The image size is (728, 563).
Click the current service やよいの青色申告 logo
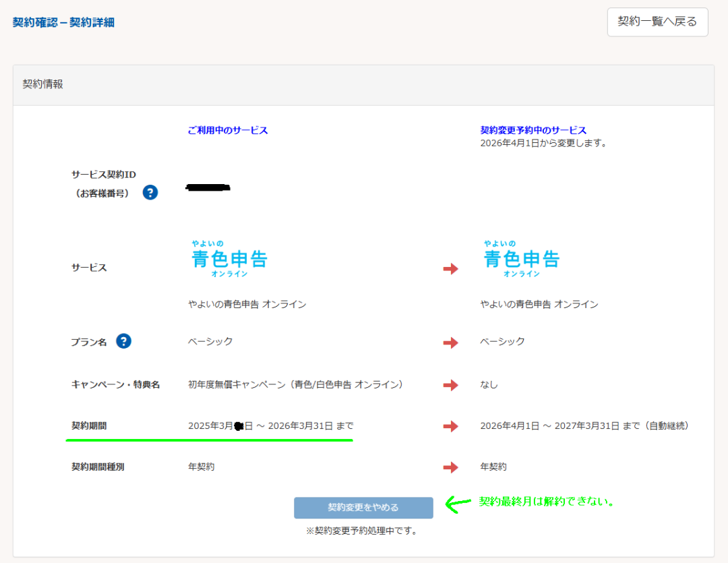click(x=229, y=259)
